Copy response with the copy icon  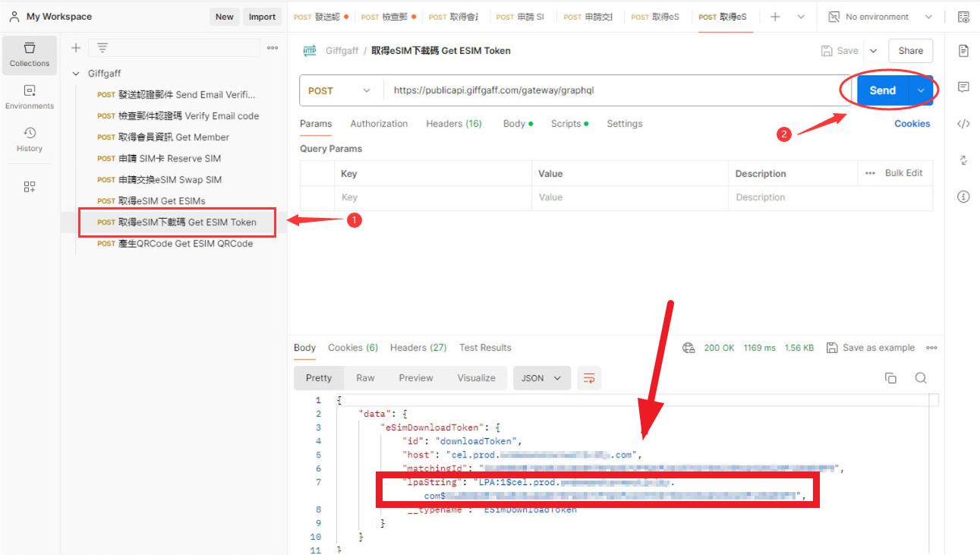[891, 378]
